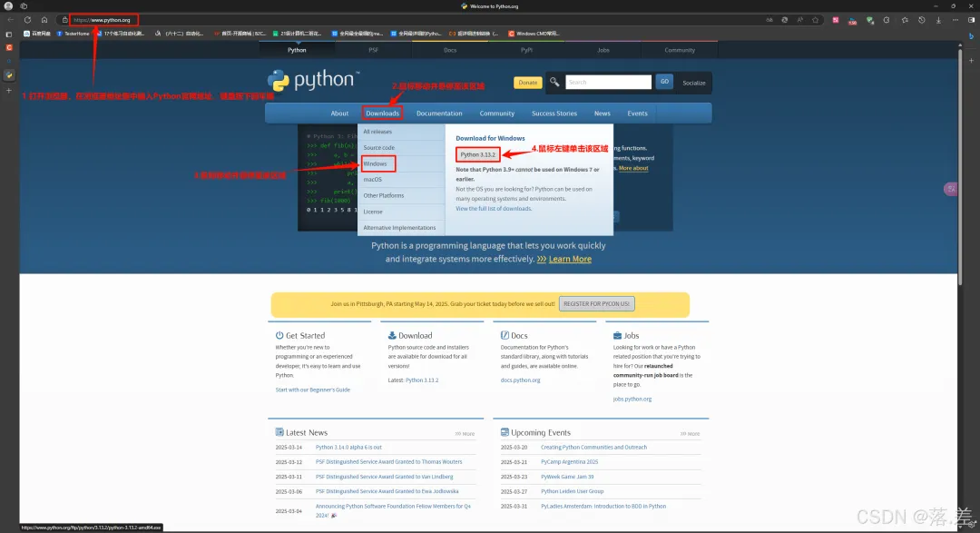Switch to the Jobs top tab
Screen dimensions: 980x533
coord(603,50)
